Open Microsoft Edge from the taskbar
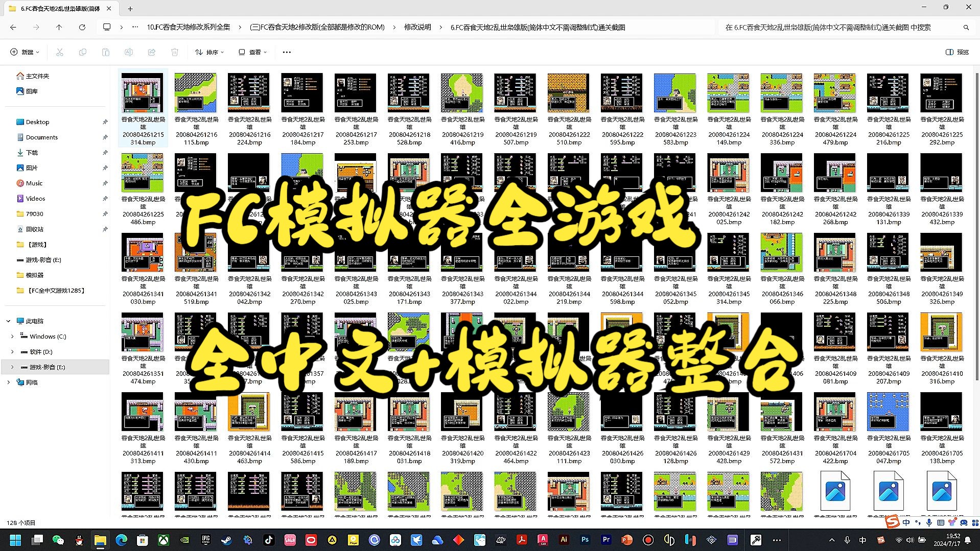 121,540
